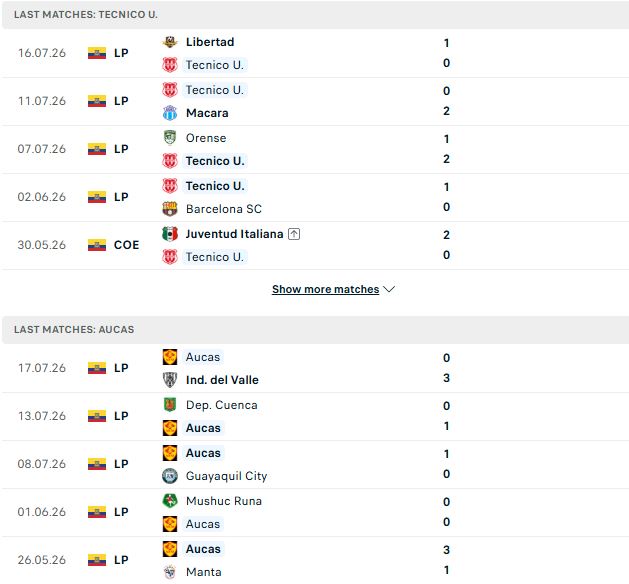Click the Last Matches: Aucas section header
This screenshot has height=584, width=629.
pos(314,329)
